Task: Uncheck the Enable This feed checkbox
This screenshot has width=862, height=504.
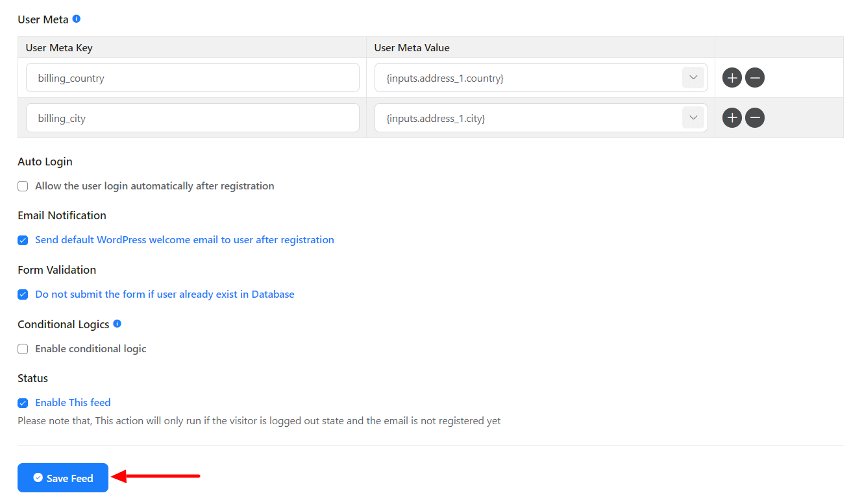Action: [23, 403]
